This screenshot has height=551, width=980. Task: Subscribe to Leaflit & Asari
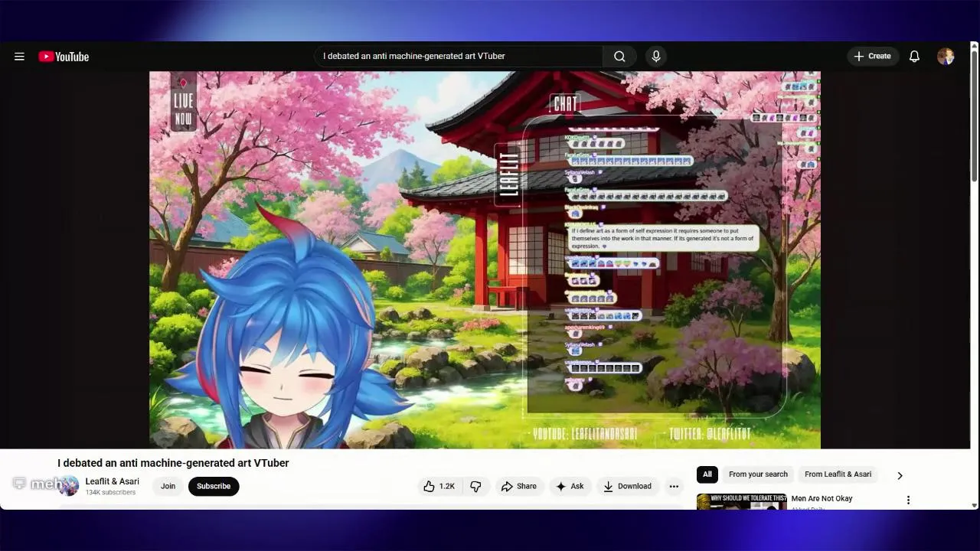pyautogui.click(x=214, y=487)
